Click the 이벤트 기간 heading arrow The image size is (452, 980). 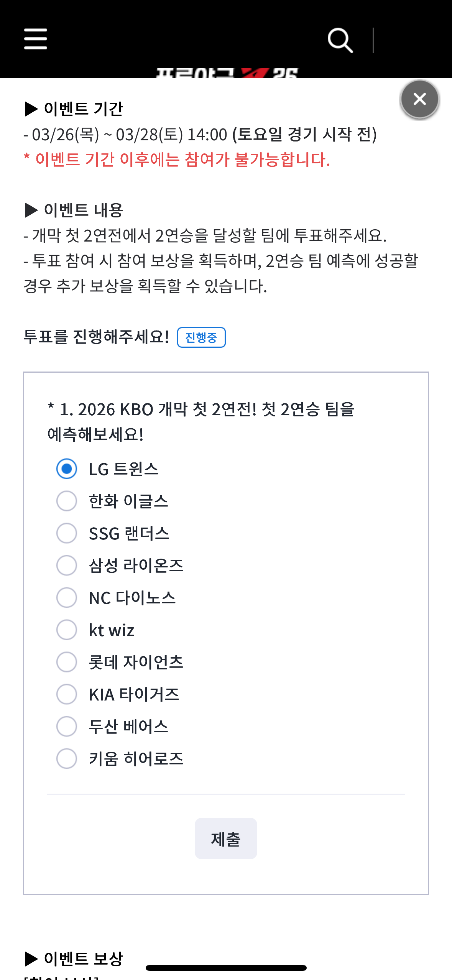point(31,109)
